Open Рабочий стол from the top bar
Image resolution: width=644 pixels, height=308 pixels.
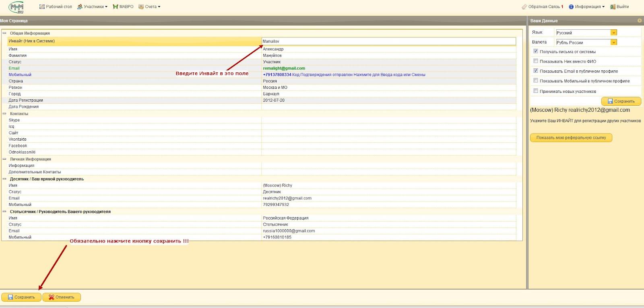tap(56, 7)
